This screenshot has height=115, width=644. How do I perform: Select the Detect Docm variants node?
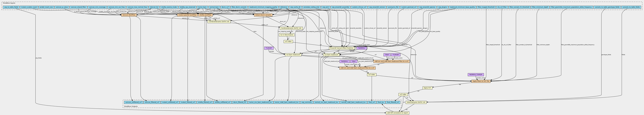click(x=263, y=15)
